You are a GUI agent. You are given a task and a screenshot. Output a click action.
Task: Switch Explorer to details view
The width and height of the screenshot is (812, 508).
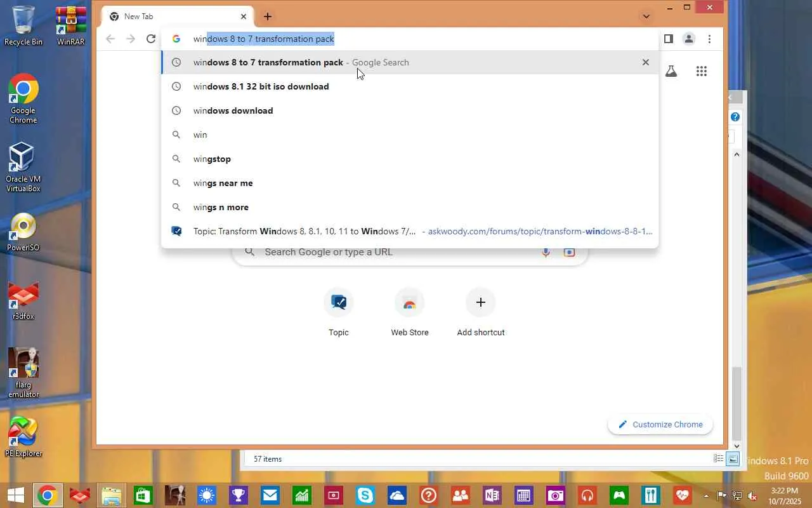coord(719,458)
